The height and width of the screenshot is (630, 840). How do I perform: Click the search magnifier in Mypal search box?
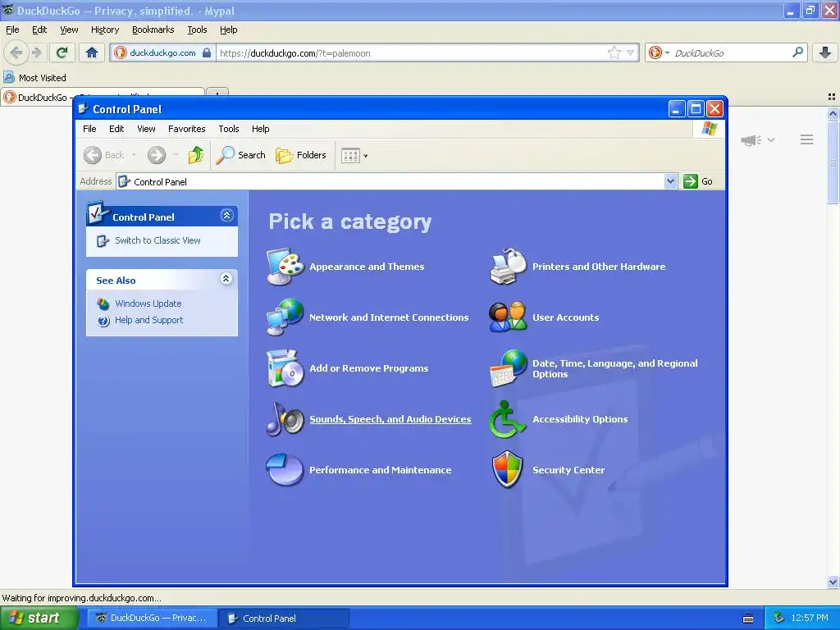(797, 52)
